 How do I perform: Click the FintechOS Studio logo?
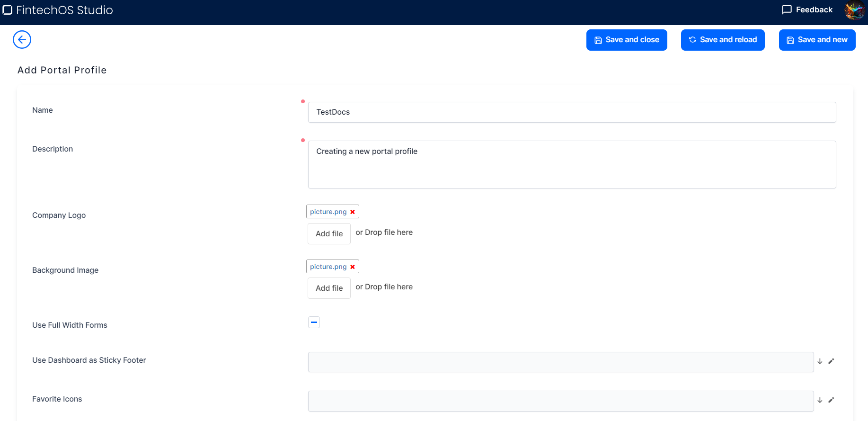click(x=58, y=10)
